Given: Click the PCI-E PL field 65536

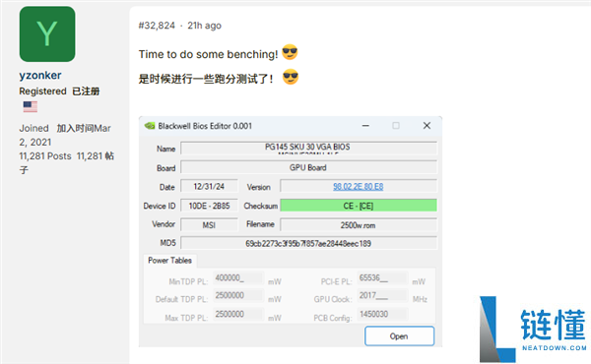Looking at the screenshot, I should coord(382,277).
